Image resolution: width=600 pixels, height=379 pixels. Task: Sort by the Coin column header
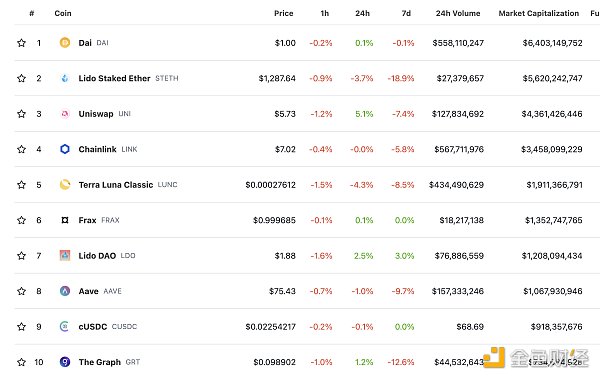click(x=63, y=13)
